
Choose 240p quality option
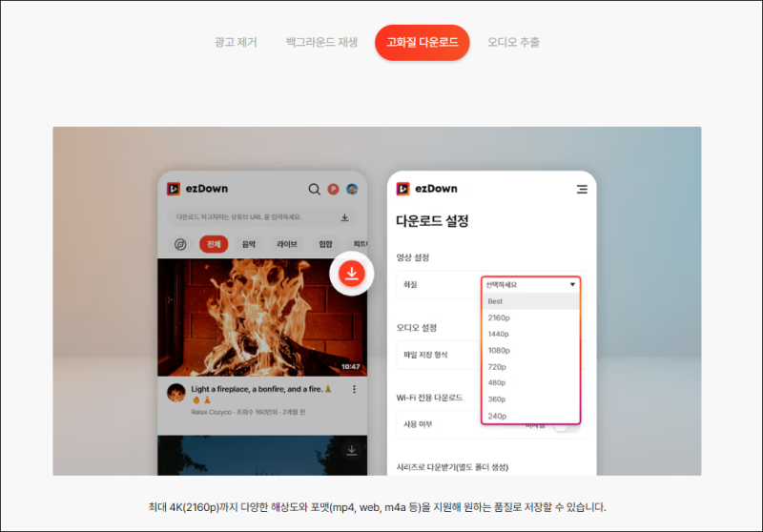click(530, 416)
